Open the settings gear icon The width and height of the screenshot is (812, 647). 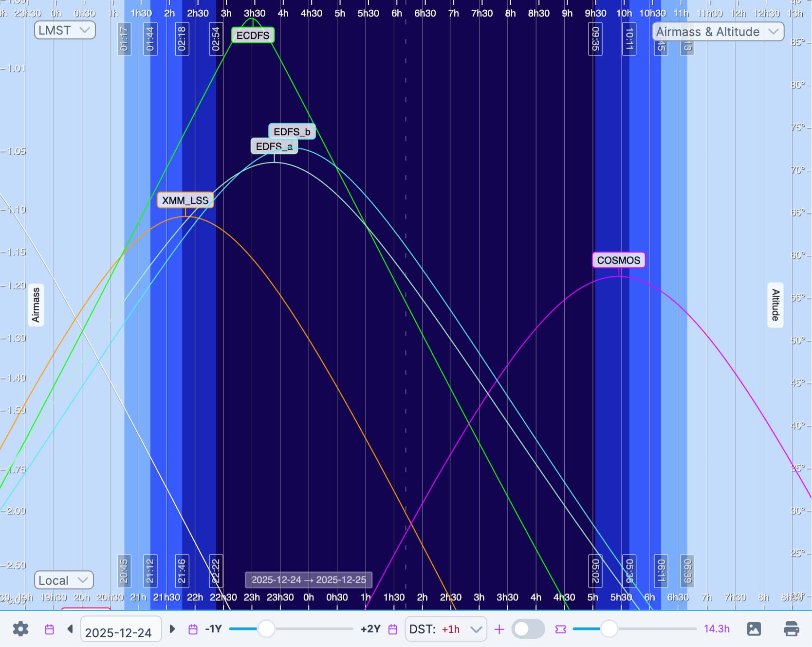coord(20,629)
